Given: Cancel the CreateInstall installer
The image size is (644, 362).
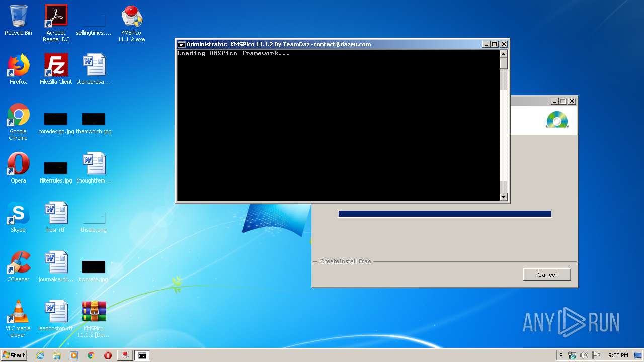Looking at the screenshot, I should 547,274.
